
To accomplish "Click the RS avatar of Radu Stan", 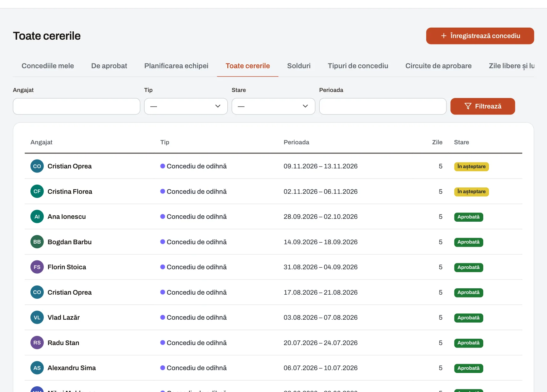I will click(37, 343).
